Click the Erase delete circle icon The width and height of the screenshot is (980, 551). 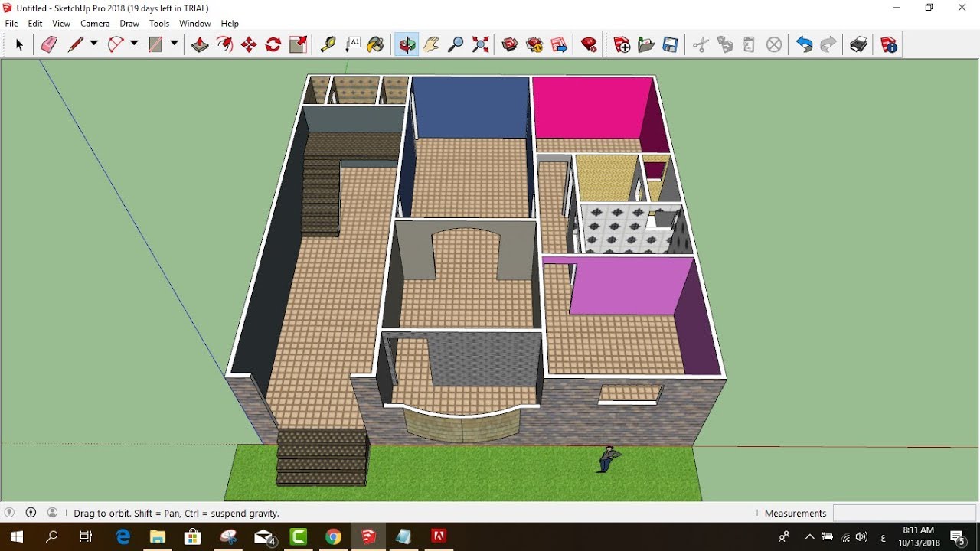774,45
